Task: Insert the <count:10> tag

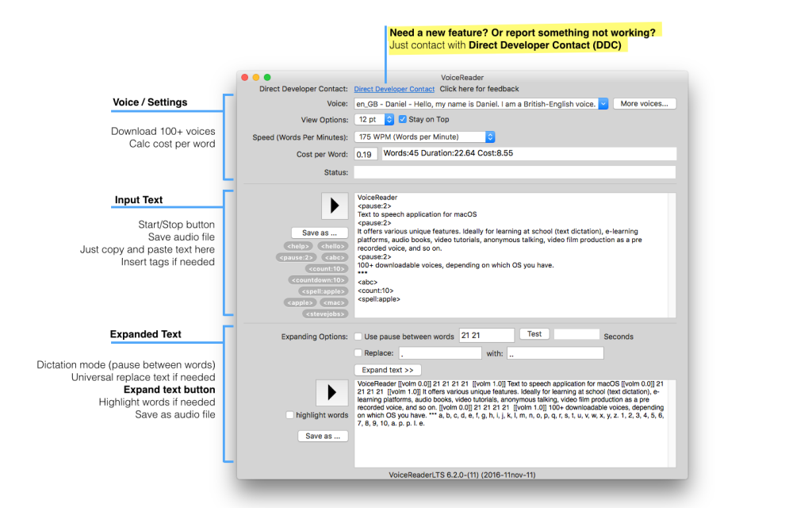Action: tap(326, 269)
